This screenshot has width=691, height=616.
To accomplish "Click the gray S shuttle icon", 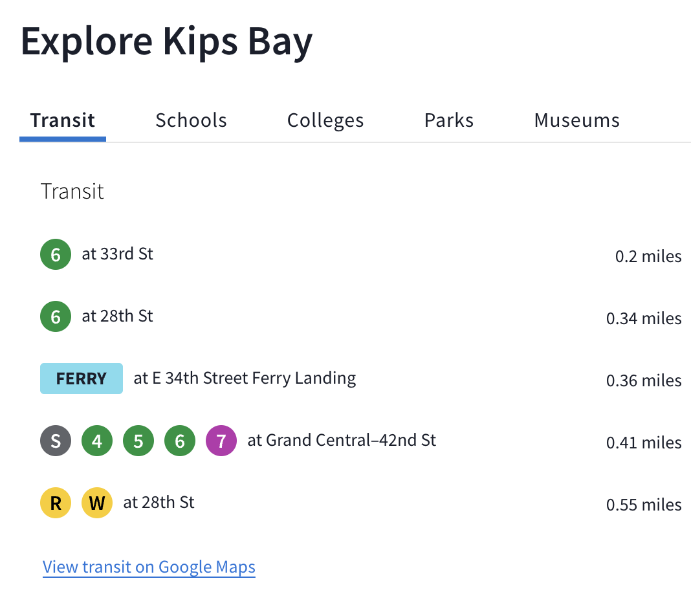I will click(56, 441).
